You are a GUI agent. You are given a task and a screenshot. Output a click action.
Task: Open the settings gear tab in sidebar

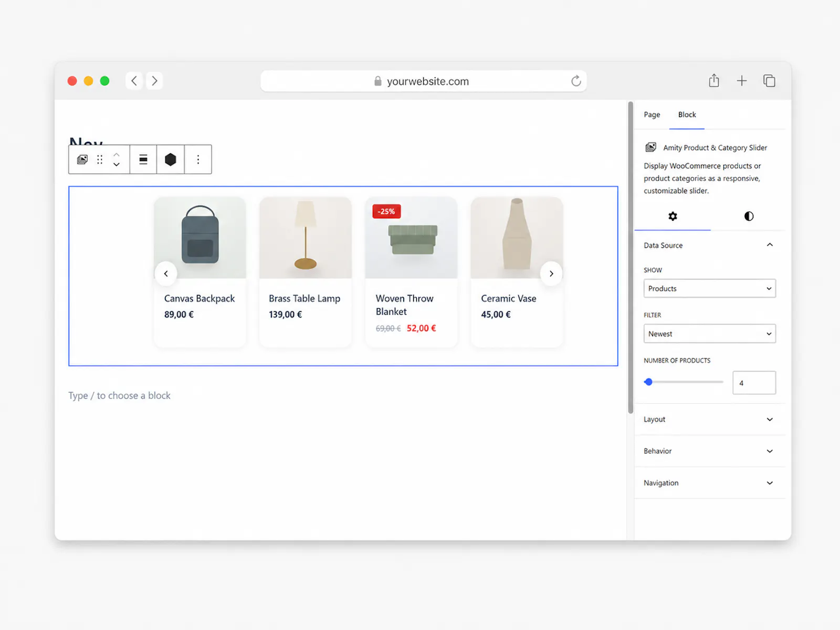point(673,216)
